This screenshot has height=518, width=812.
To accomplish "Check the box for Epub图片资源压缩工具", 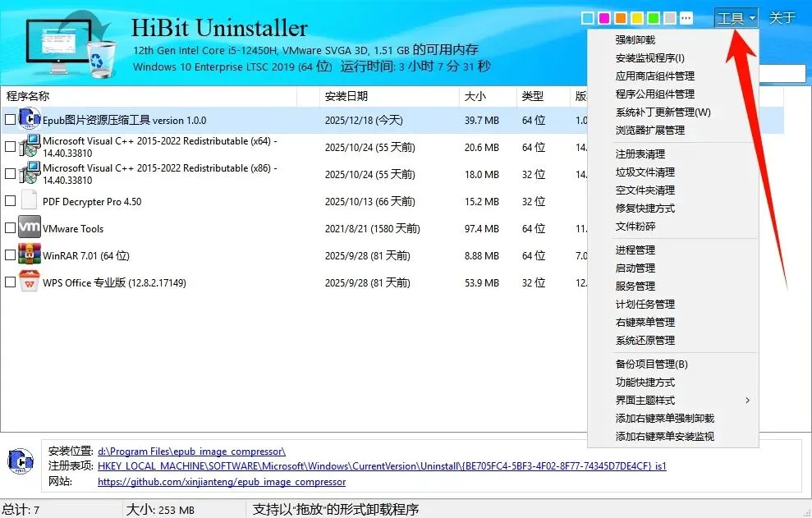I will click(x=10, y=120).
